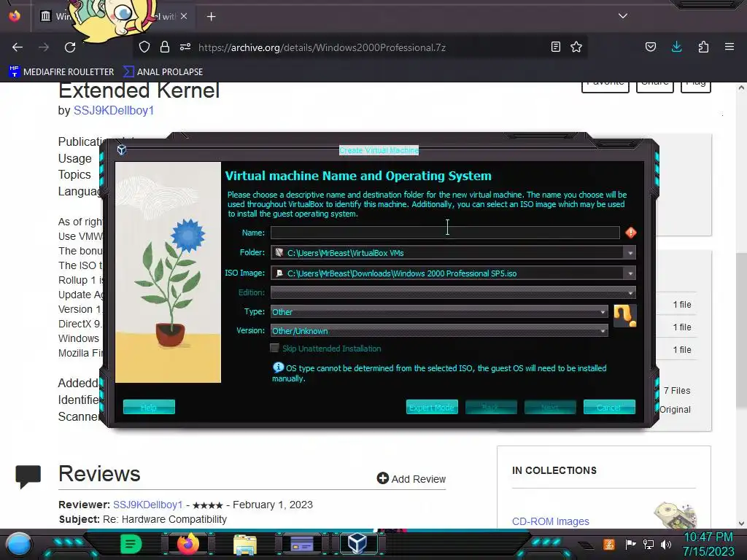Open the tracking protection shield icon
Viewport: 747px width, 560px height.
point(144,47)
